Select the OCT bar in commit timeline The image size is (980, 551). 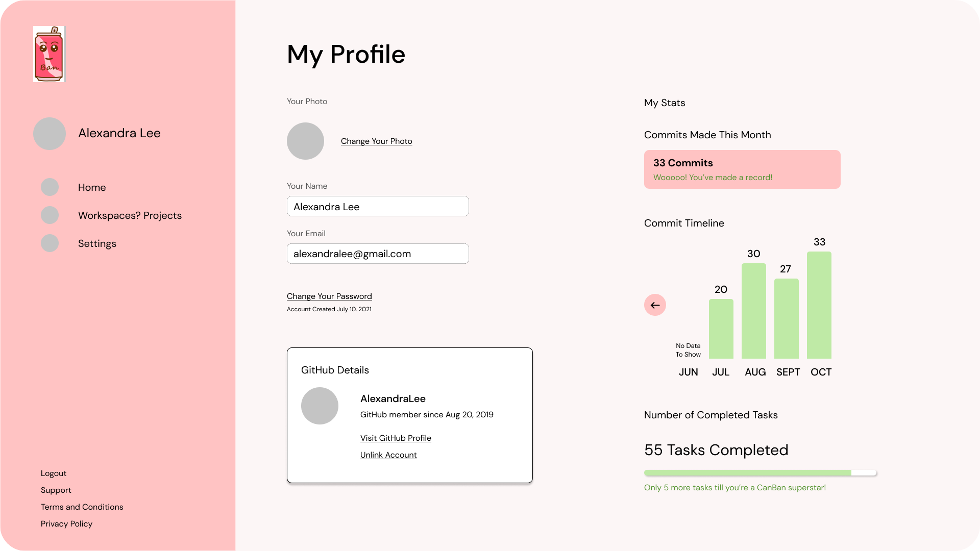coord(819,305)
